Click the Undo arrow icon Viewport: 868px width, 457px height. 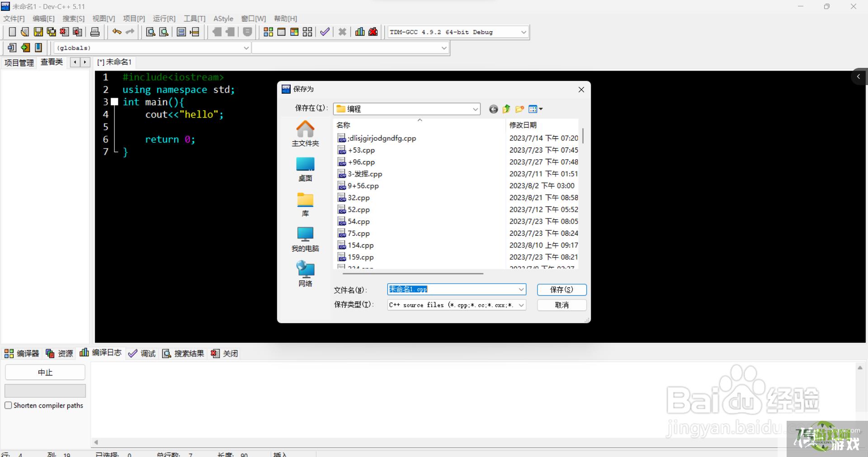[117, 32]
